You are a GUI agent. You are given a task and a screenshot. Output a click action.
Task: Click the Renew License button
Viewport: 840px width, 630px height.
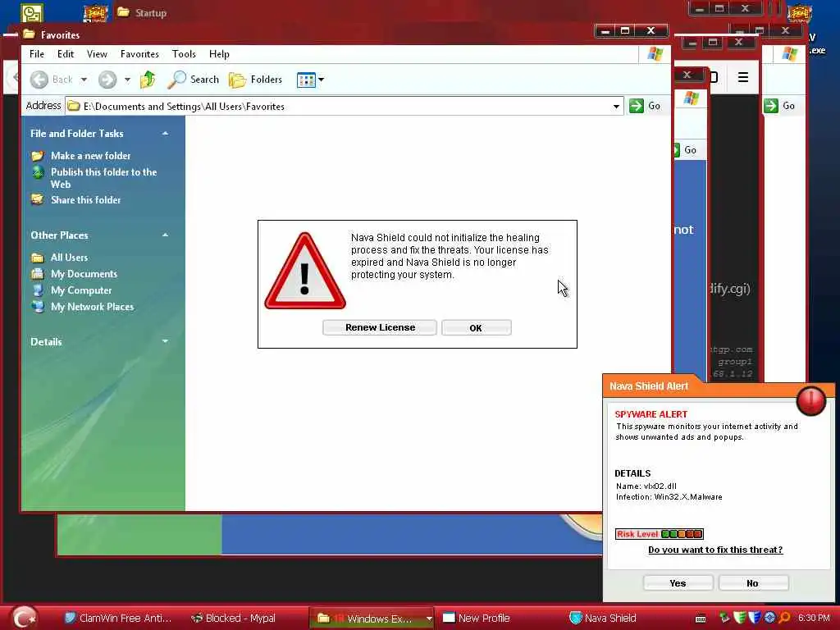pyautogui.click(x=380, y=327)
